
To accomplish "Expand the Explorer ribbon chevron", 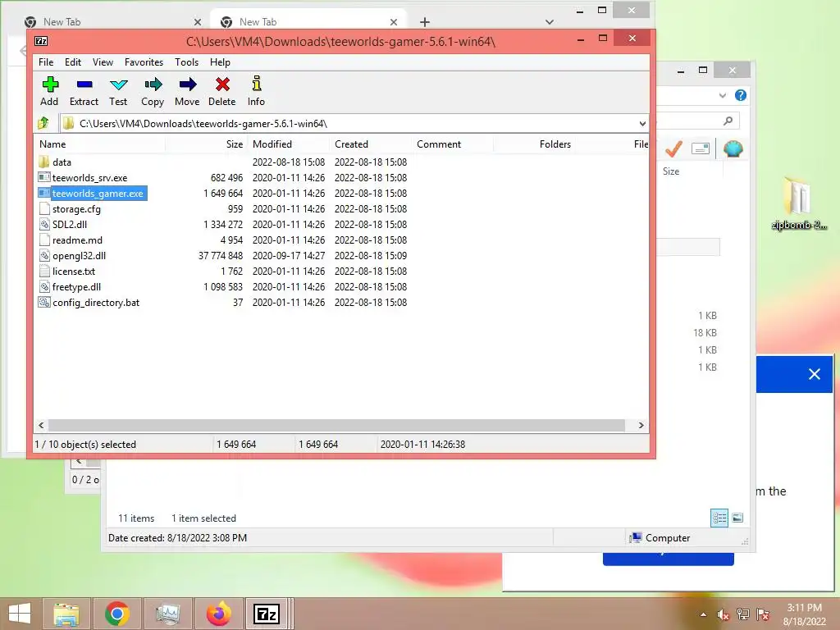I will click(723, 95).
